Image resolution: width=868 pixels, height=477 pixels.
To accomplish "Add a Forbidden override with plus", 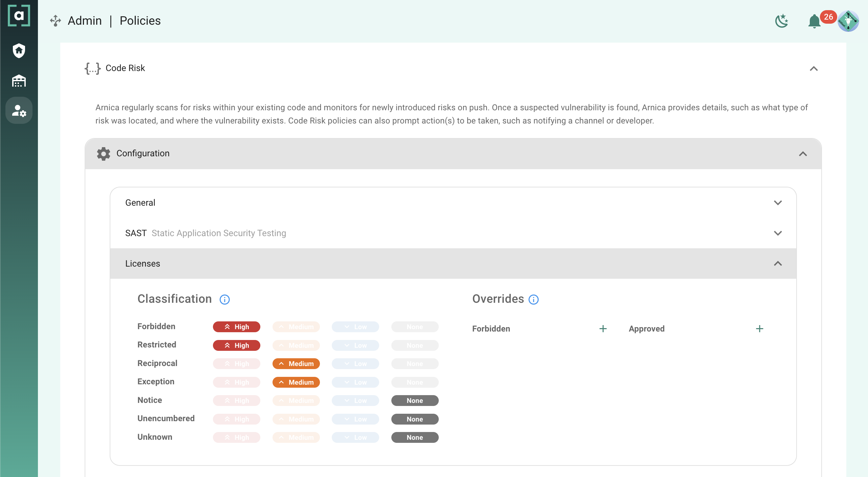I will [603, 329].
